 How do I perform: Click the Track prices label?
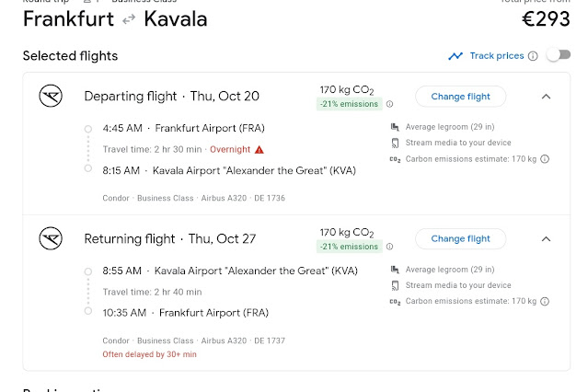pos(496,56)
